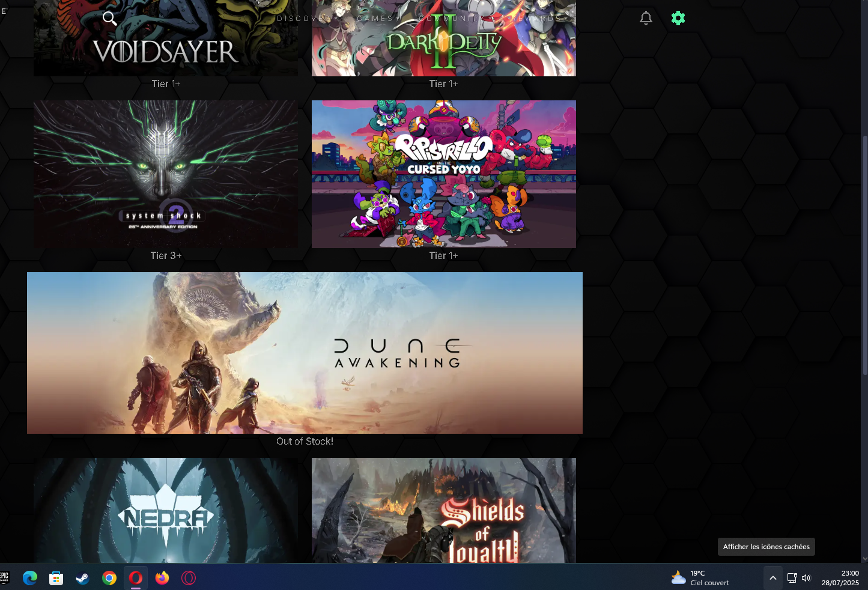This screenshot has height=590, width=868.
Task: Open Microsoft Store from the taskbar
Action: tap(56, 578)
